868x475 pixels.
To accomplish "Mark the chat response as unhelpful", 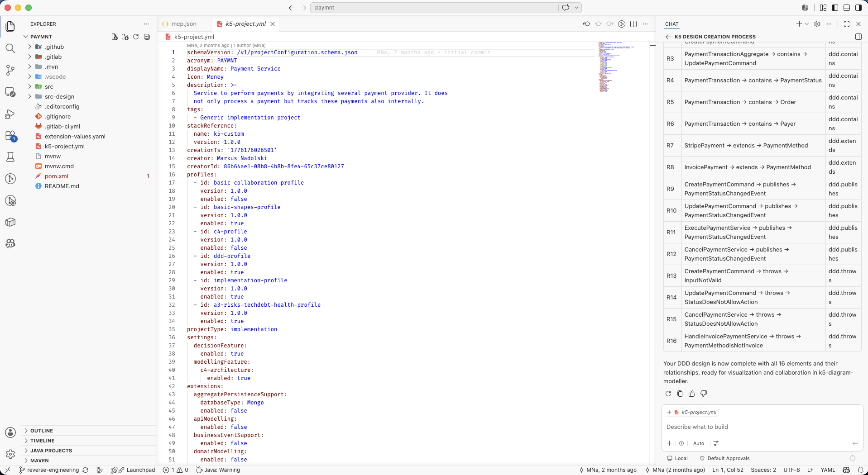I will (x=704, y=394).
